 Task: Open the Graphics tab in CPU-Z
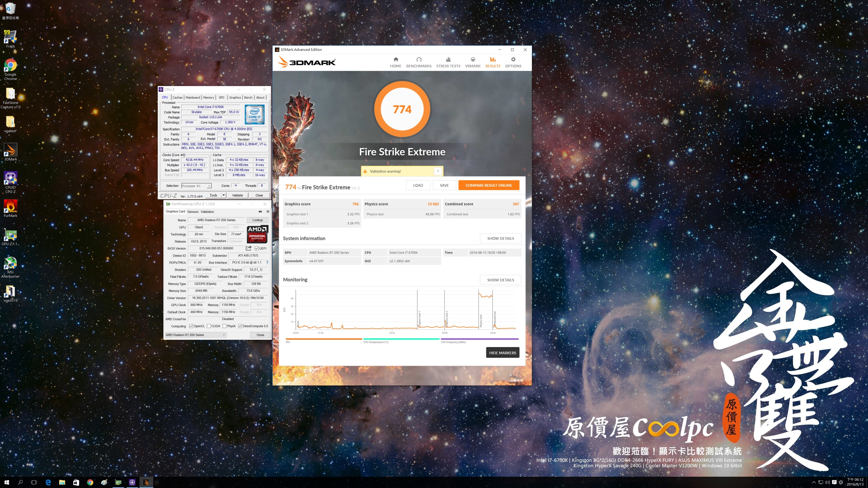(x=235, y=97)
